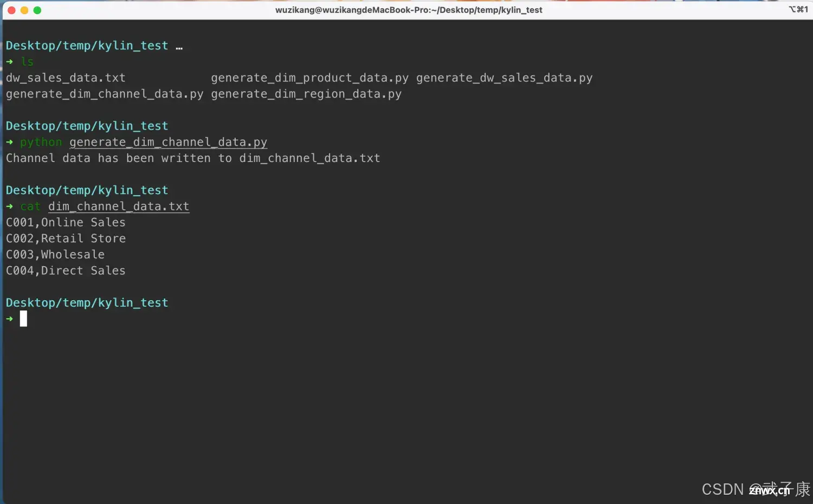Select the line C002,Retail Store
The image size is (813, 504).
(x=66, y=238)
